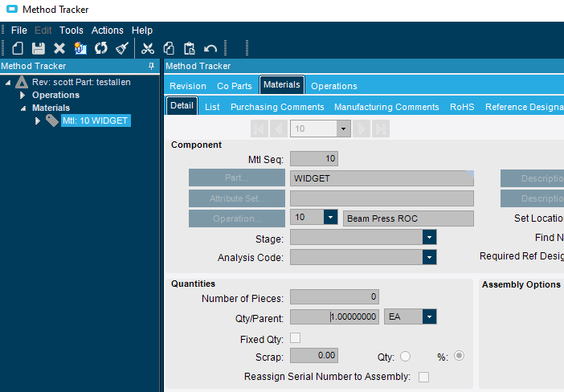Open the Help menu

coord(142,31)
